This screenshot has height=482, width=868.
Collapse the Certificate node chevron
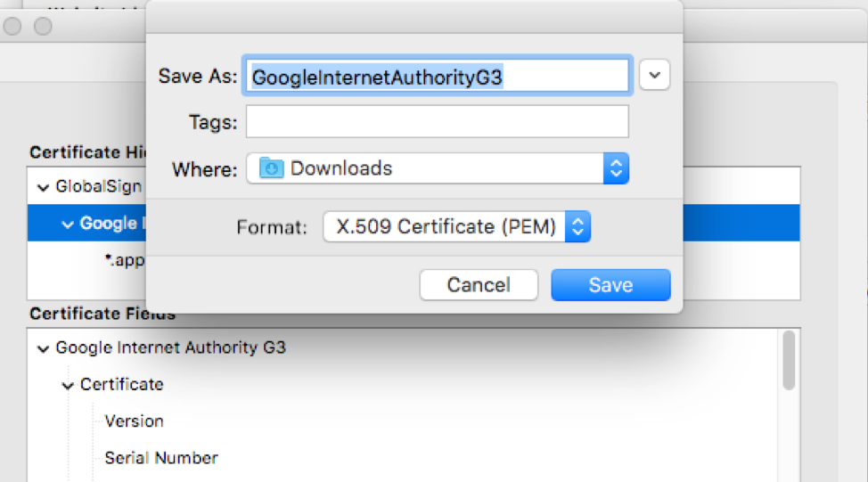(x=68, y=385)
